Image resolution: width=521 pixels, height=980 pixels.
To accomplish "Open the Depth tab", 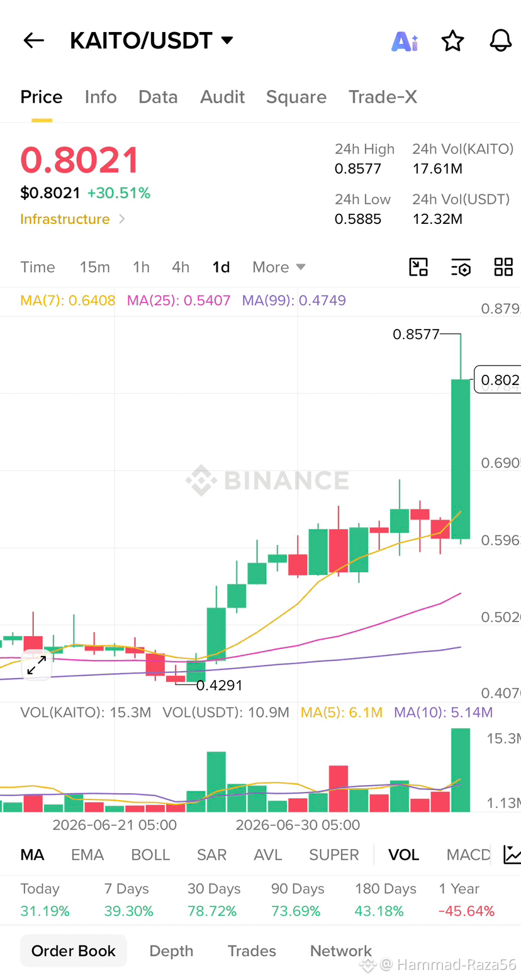I will pos(171,951).
